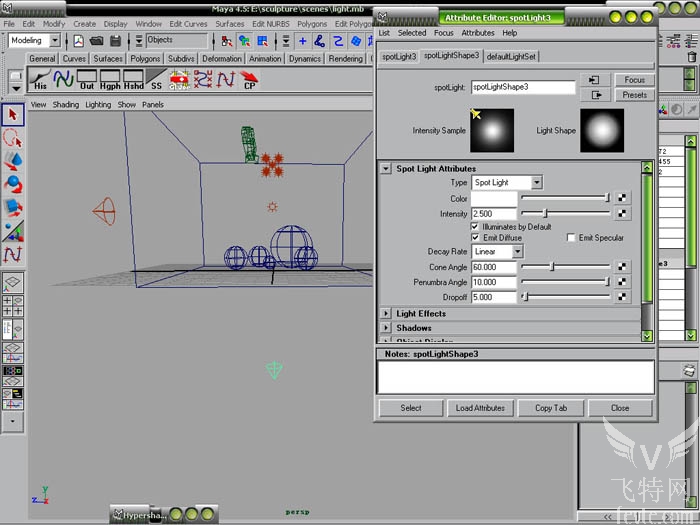Select the four view layout icon
This screenshot has height=525, width=700.
pyautogui.click(x=13, y=306)
